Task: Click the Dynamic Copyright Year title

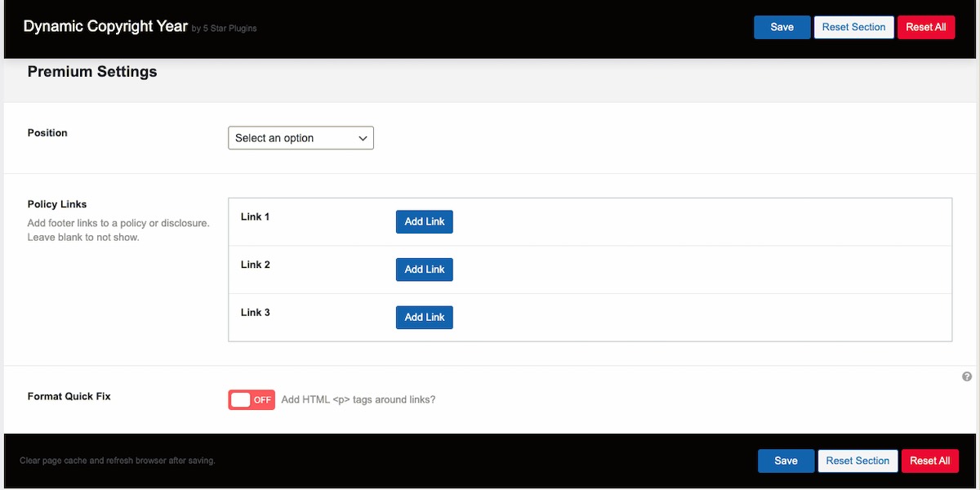Action: [x=105, y=26]
